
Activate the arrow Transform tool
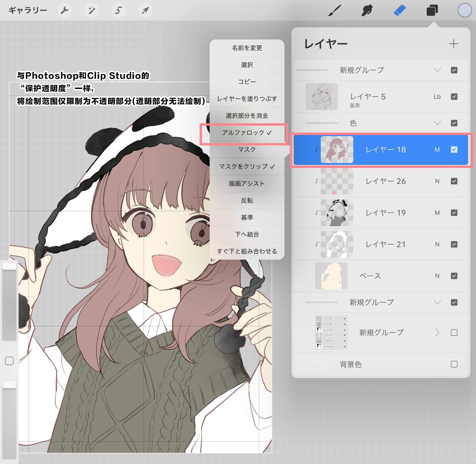click(145, 10)
